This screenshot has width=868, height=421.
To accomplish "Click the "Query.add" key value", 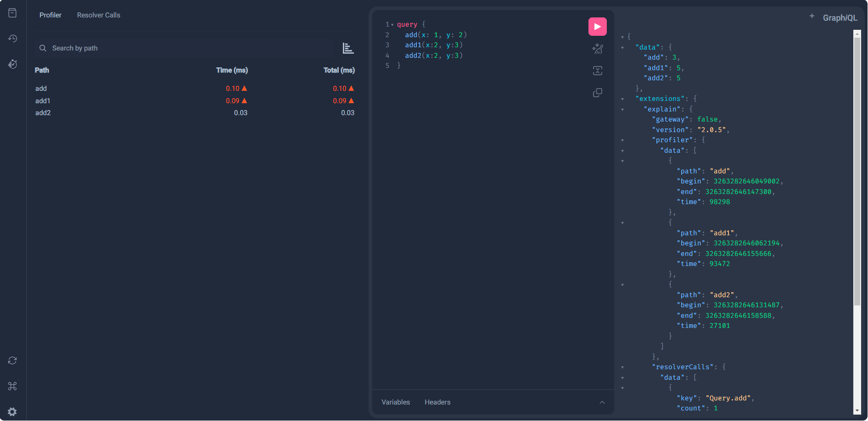I will tap(728, 399).
